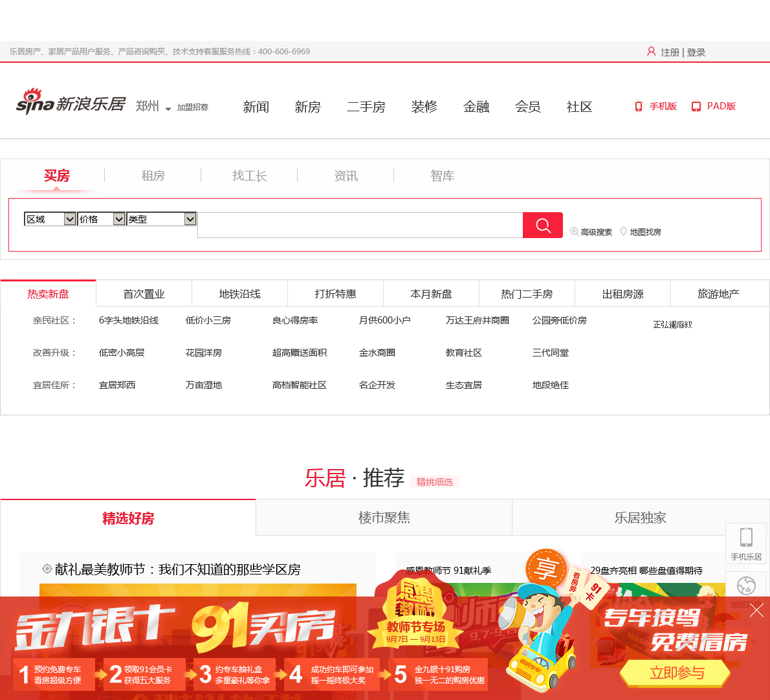Viewport: 770px width, 700px height.
Task: Open 生态宜居 link
Action: (463, 385)
